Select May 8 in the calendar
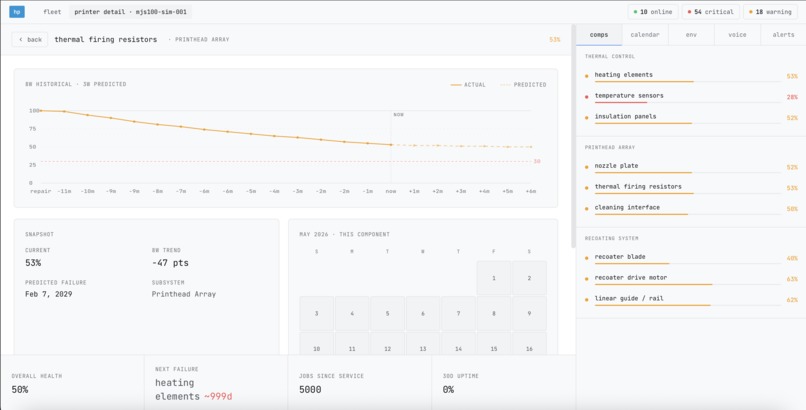 [494, 313]
